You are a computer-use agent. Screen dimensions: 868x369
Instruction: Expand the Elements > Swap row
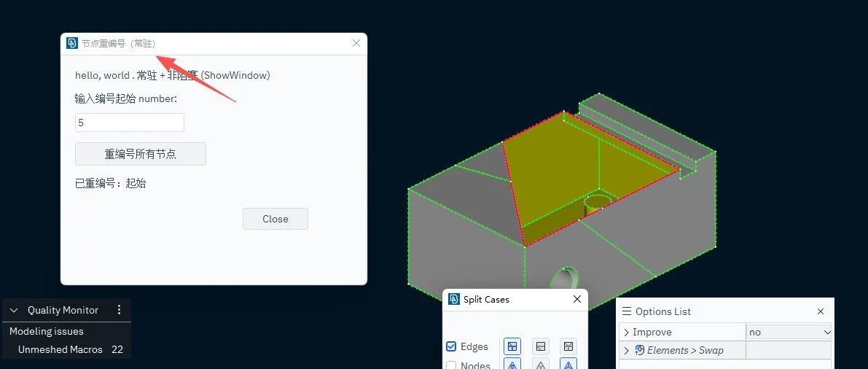[x=627, y=350]
